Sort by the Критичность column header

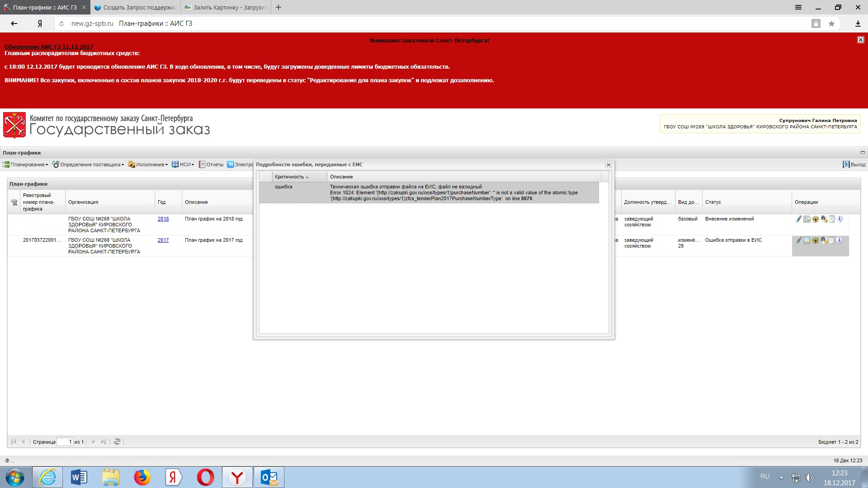point(289,177)
